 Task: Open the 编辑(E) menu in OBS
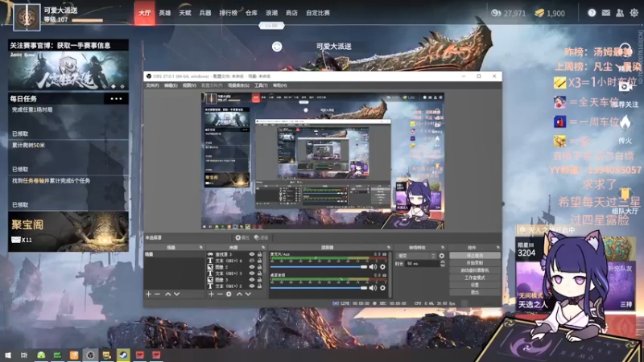point(171,85)
